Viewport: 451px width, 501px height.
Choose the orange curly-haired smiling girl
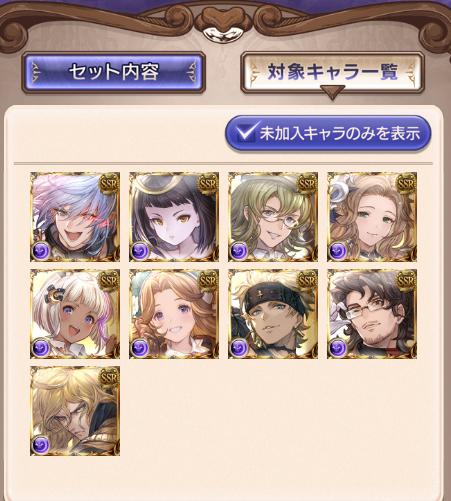[174, 314]
